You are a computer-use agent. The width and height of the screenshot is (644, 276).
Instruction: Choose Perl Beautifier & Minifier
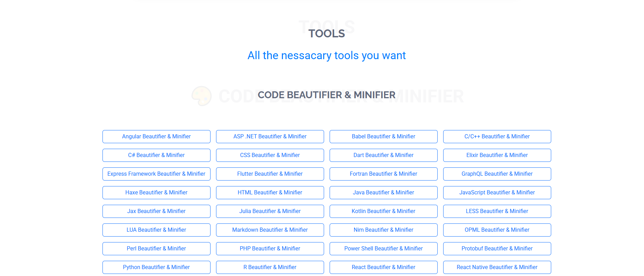[x=156, y=249]
